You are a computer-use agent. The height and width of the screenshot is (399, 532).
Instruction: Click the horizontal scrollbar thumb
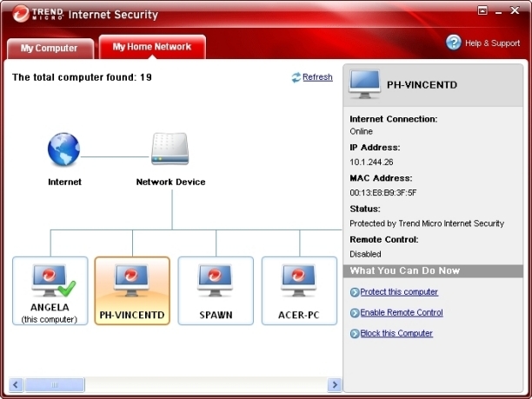coord(55,385)
